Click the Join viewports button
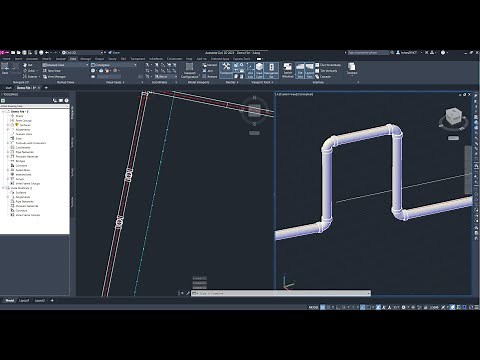The height and width of the screenshot is (360, 480). pyautogui.click(x=208, y=71)
